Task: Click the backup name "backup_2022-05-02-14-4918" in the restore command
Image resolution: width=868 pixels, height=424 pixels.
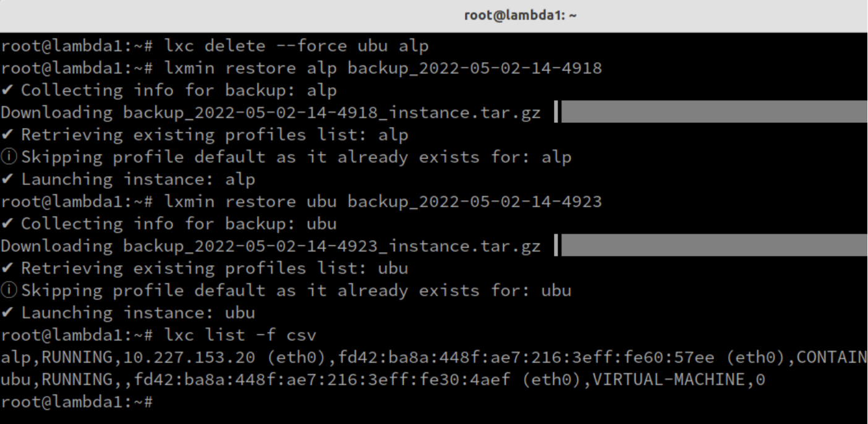Action: point(474,68)
